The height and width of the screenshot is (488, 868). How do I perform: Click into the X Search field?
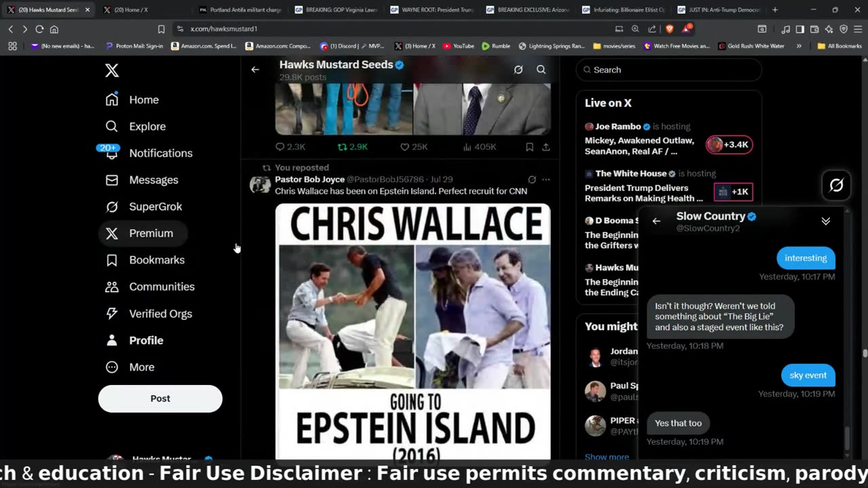tap(669, 70)
